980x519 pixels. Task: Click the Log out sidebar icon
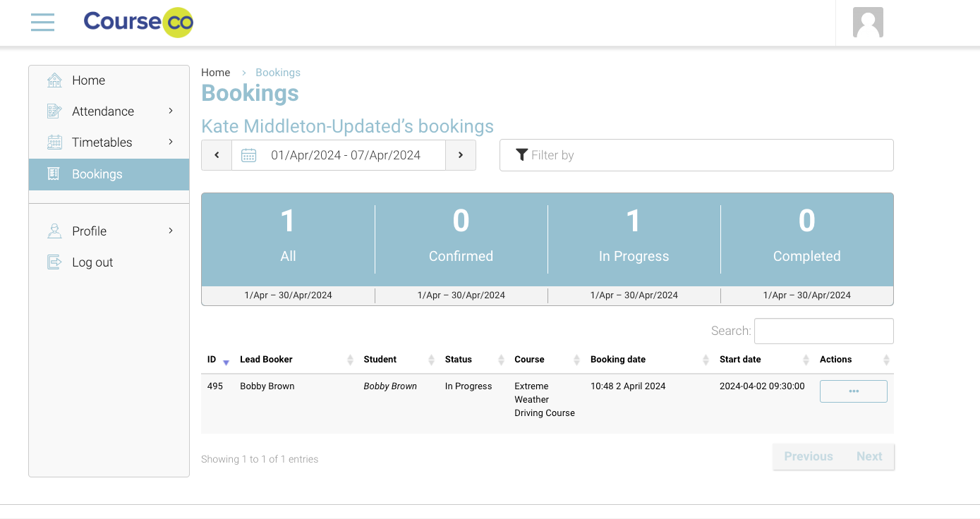click(x=54, y=262)
